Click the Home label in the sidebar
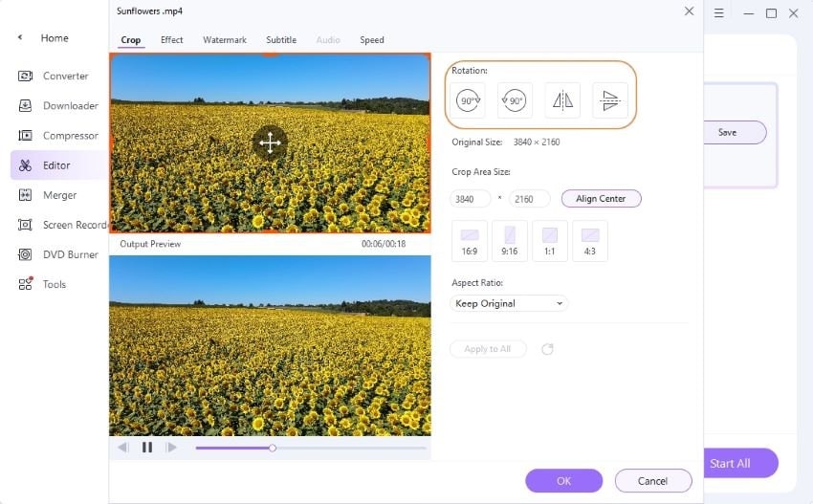Image resolution: width=813 pixels, height=504 pixels. point(55,38)
